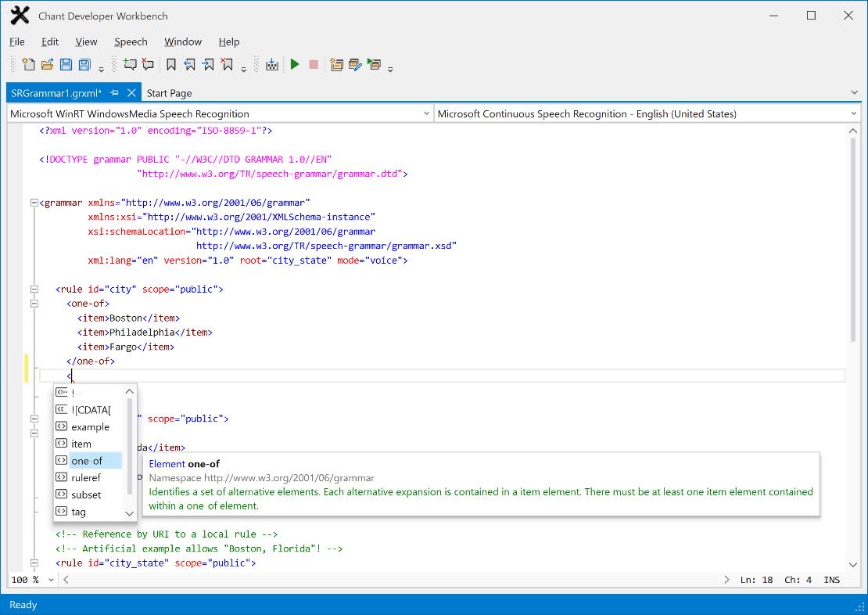The width and height of the screenshot is (868, 615).
Task: Open speech toolbar overflow options
Action: (390, 70)
